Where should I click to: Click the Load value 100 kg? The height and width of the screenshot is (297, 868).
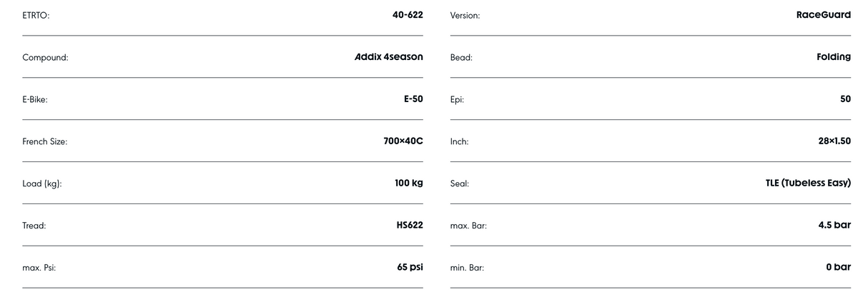tap(408, 183)
